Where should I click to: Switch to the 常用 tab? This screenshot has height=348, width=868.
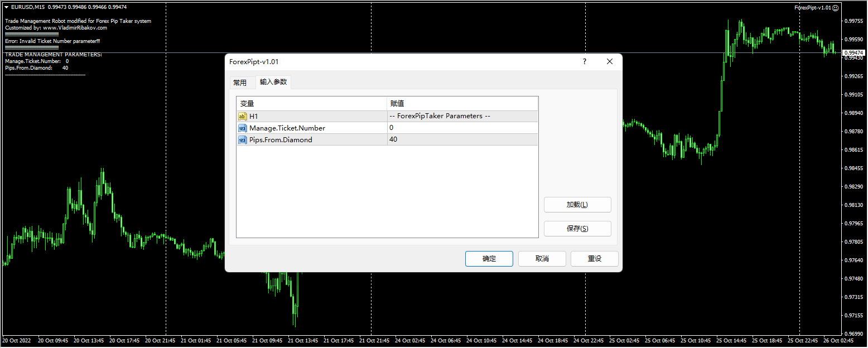(242, 81)
